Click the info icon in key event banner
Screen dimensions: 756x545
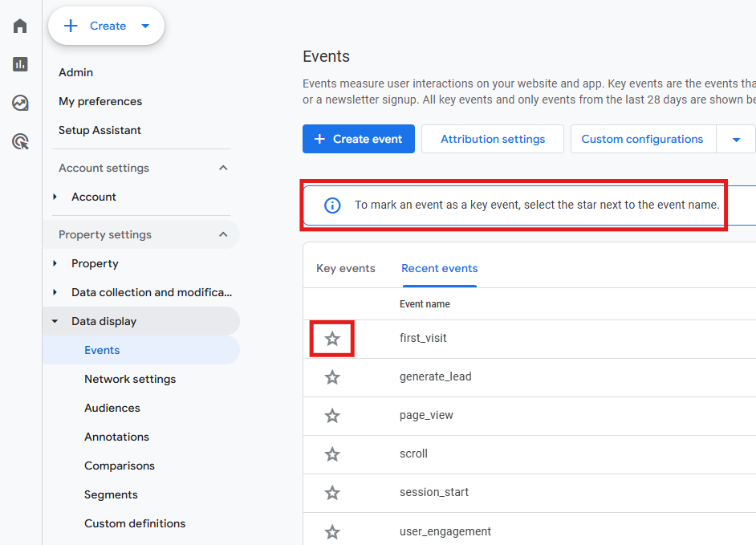(332, 205)
